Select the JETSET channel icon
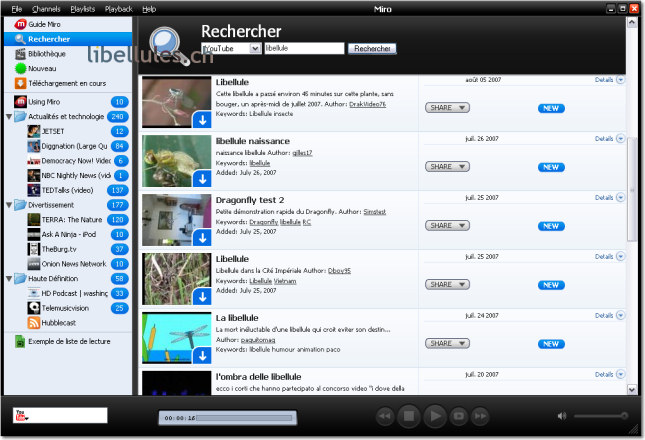 click(x=34, y=131)
